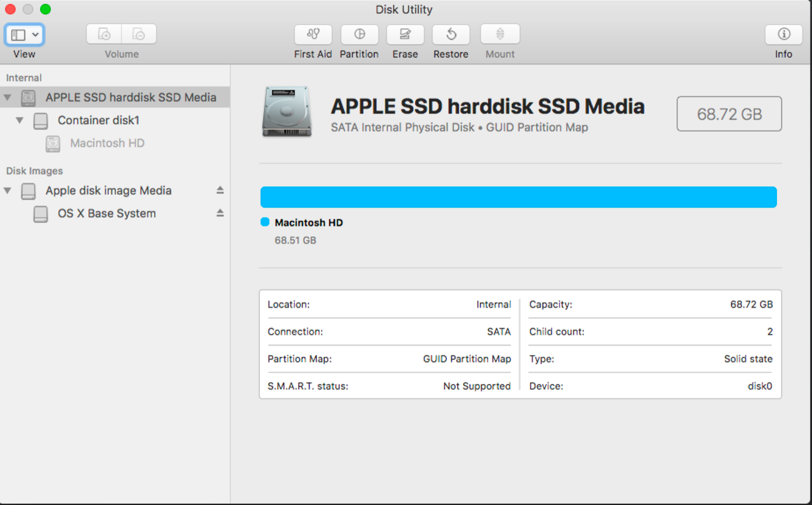Click the remove volume icon
Screen dimensions: 812x505
138,35
